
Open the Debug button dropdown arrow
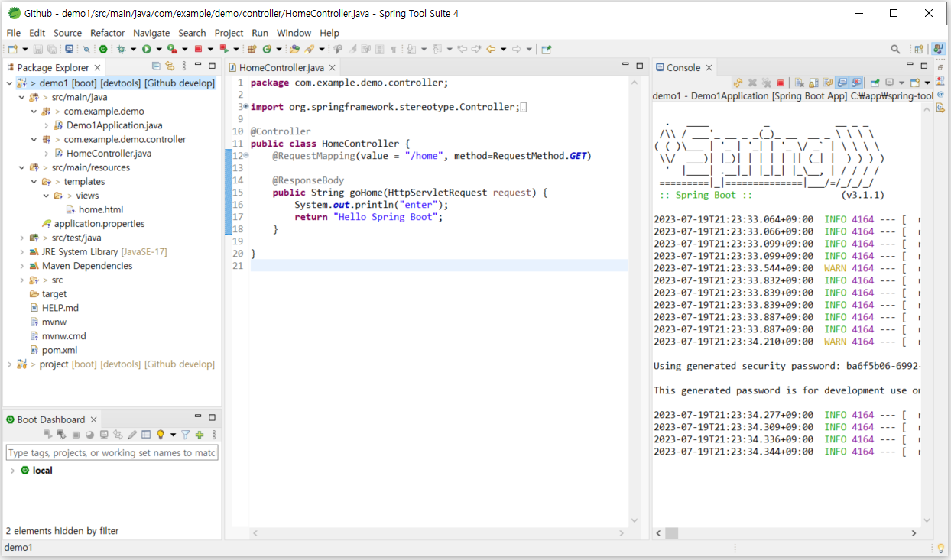point(133,49)
